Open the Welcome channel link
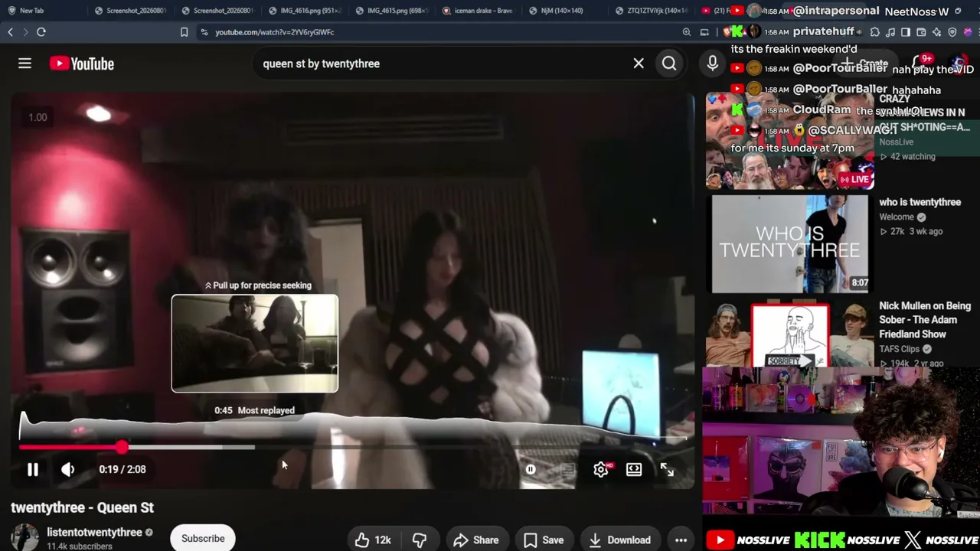Image resolution: width=980 pixels, height=551 pixels. coord(897,217)
